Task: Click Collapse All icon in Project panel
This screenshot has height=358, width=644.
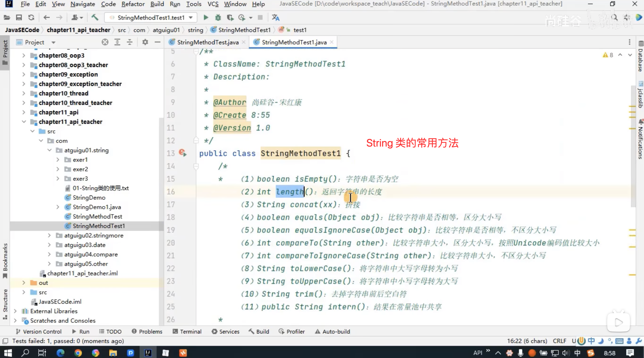Action: click(x=130, y=42)
